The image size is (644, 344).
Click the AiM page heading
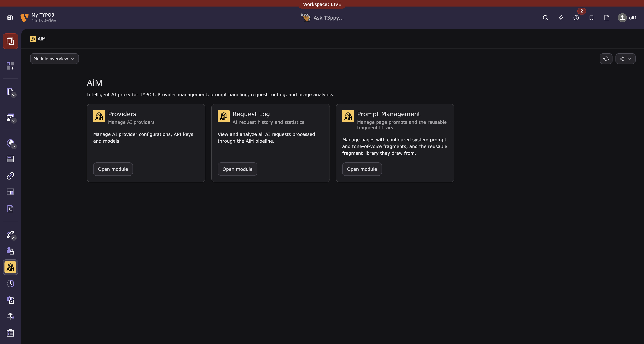[x=95, y=83]
